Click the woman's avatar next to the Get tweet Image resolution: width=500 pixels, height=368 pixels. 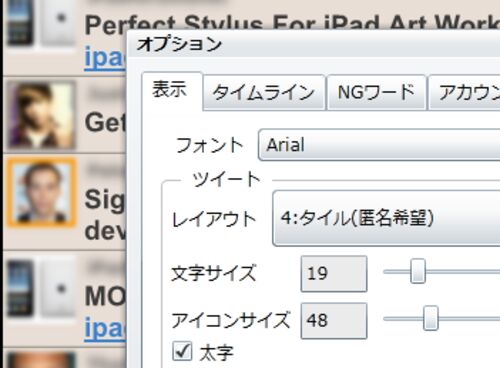41,115
